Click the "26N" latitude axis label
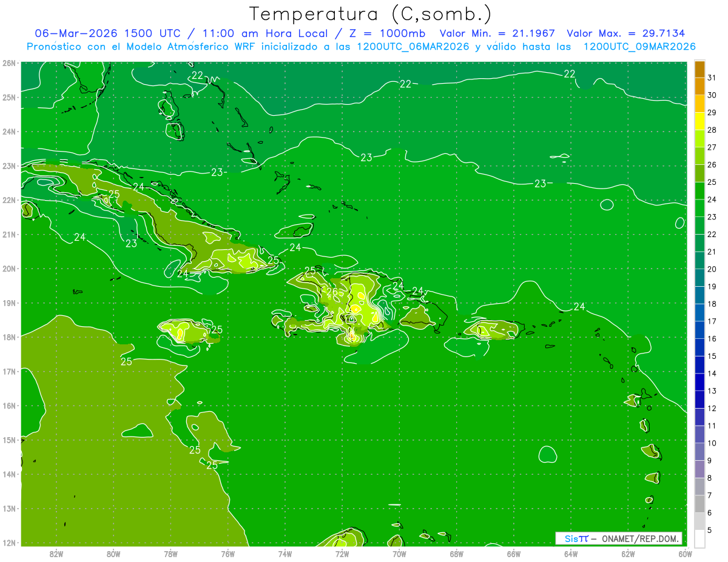The height and width of the screenshot is (562, 728). [x=8, y=63]
